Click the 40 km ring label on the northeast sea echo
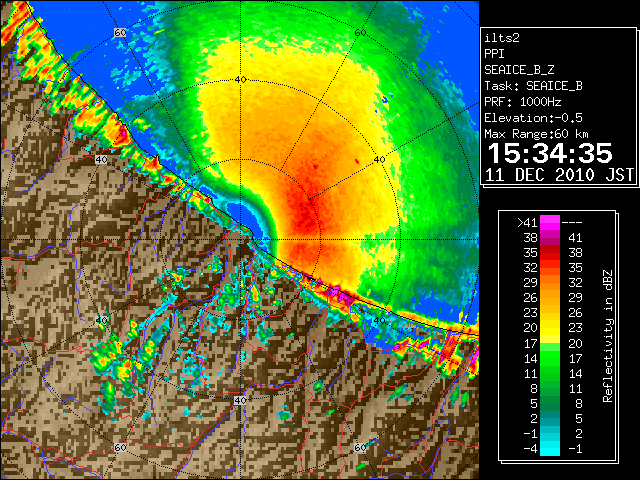Viewport: 640px width, 480px height. [x=379, y=160]
